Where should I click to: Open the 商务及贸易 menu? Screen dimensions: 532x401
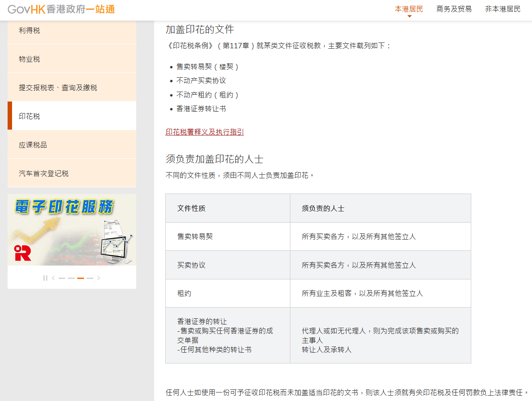454,8
